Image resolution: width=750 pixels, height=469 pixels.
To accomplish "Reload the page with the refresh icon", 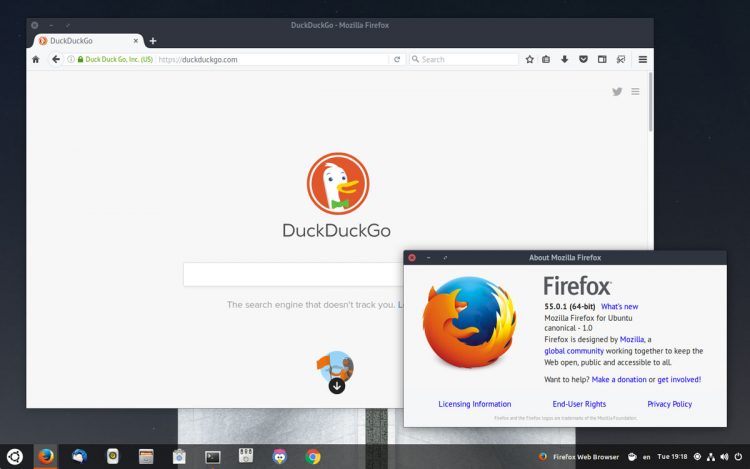I will tap(397, 59).
